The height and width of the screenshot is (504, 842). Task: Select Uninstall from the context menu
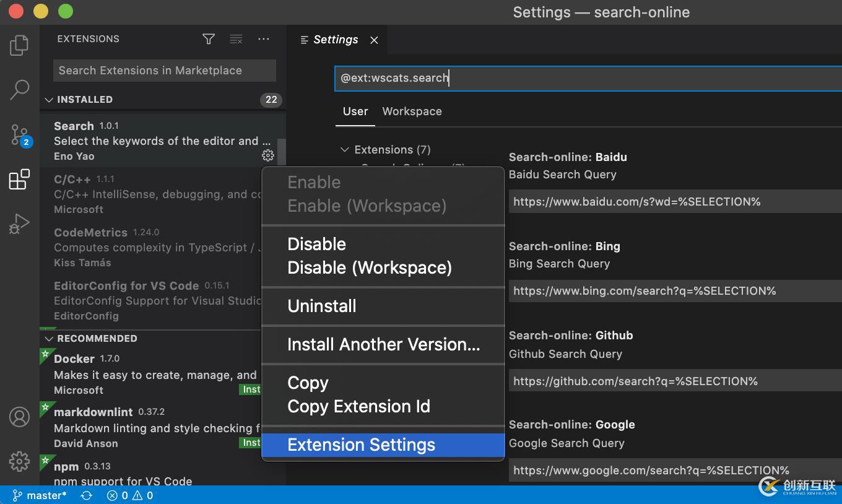322,306
